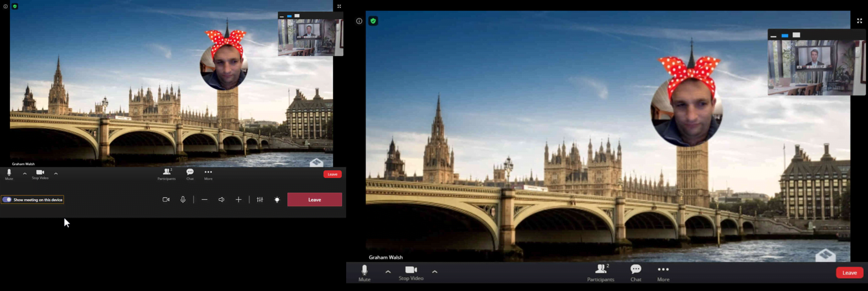Viewport: 868px width, 291px height.
Task: Toggle microphone icon in device control bar
Action: pyautogui.click(x=183, y=200)
